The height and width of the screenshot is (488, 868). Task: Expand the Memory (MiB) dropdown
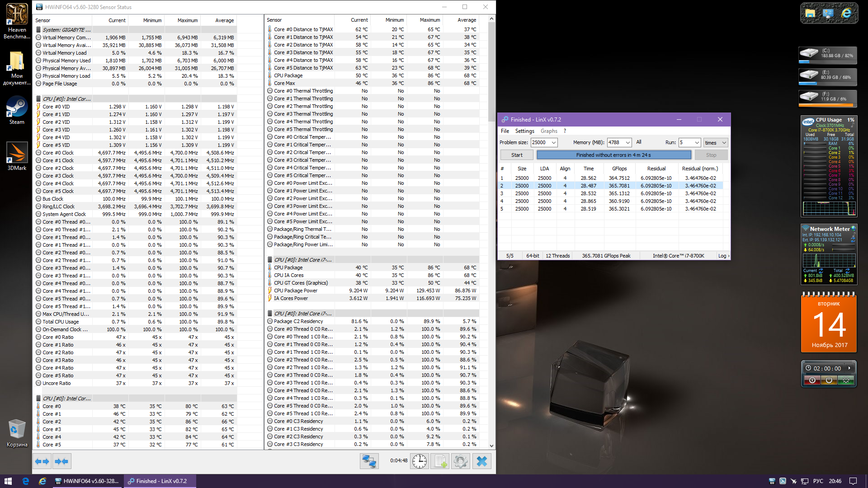click(628, 143)
